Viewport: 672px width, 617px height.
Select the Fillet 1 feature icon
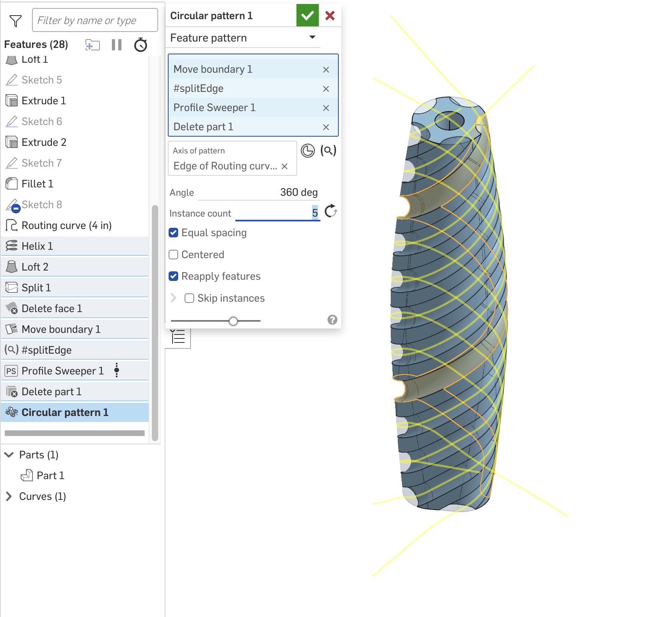[x=12, y=184]
